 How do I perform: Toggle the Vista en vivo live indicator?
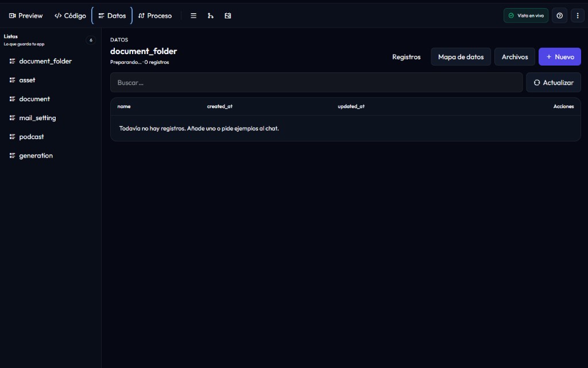(526, 16)
